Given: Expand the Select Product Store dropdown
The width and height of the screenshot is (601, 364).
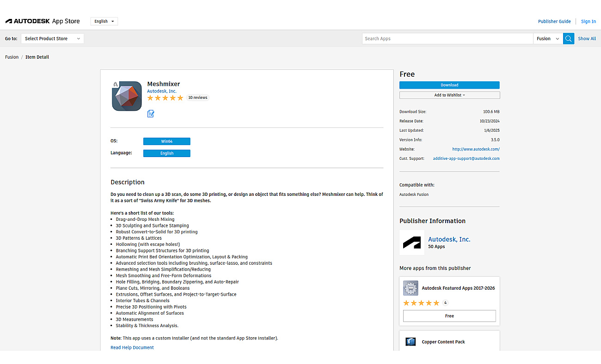Looking at the screenshot, I should pyautogui.click(x=52, y=39).
